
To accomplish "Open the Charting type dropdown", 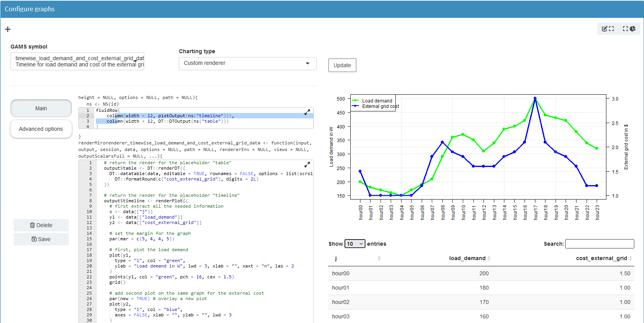I will [247, 63].
